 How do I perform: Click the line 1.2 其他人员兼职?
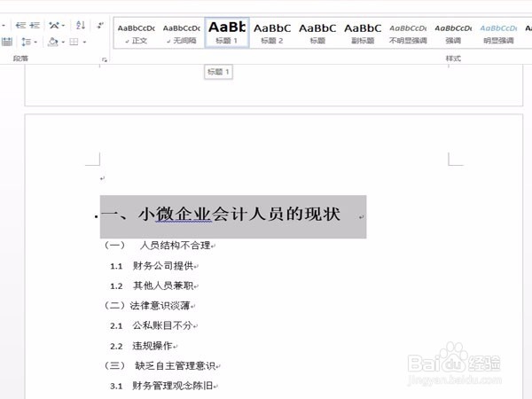click(x=153, y=286)
